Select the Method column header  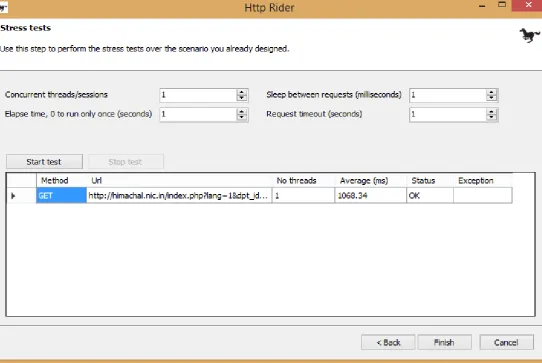click(x=61, y=180)
